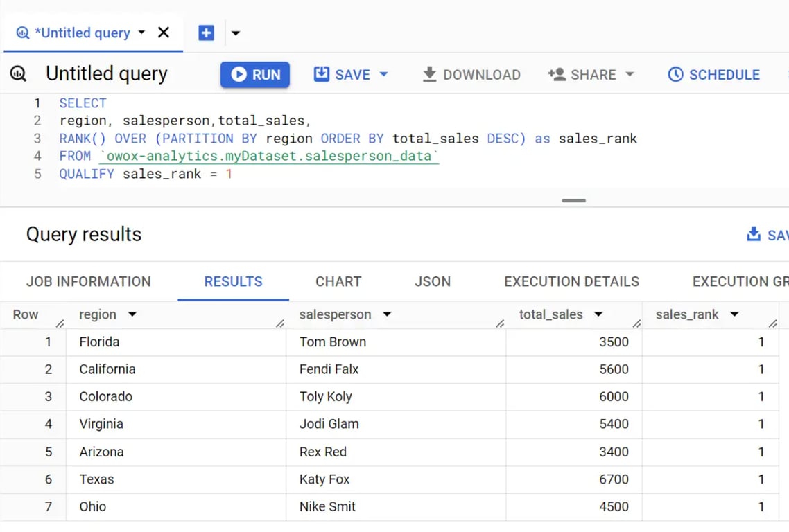
Task: Share the query
Action: pos(584,74)
